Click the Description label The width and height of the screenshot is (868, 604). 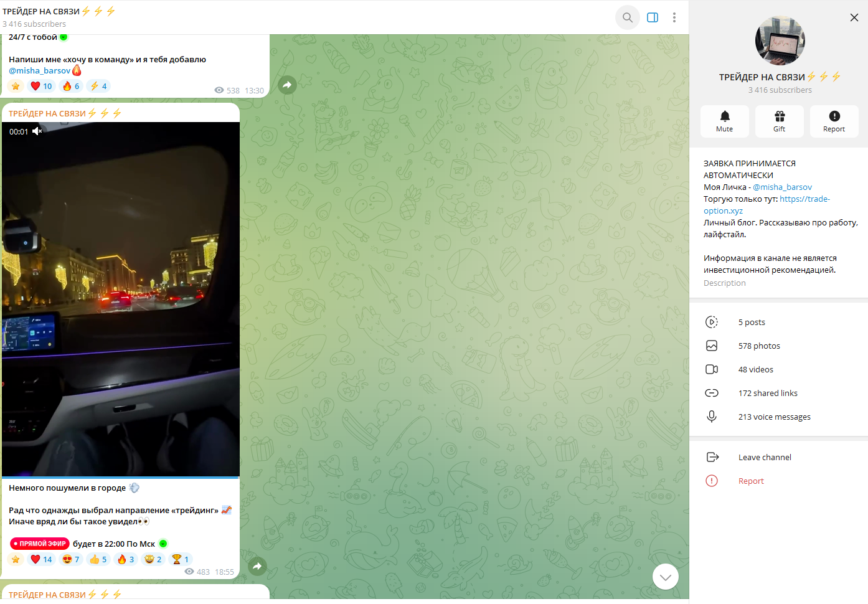pos(725,283)
